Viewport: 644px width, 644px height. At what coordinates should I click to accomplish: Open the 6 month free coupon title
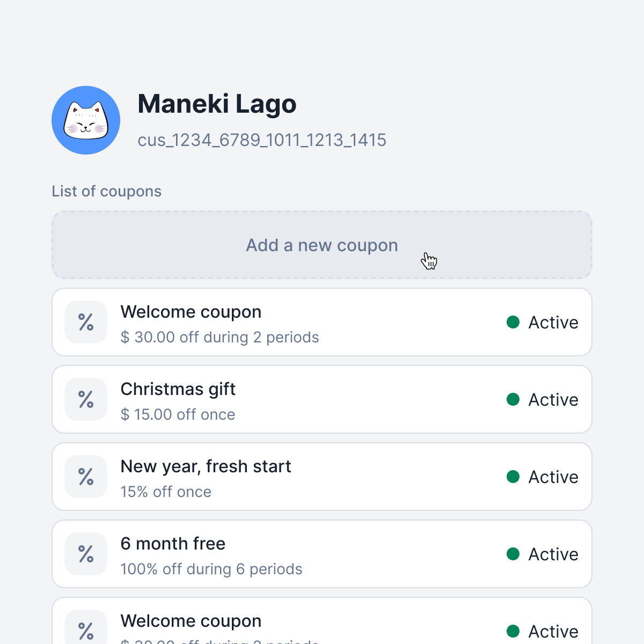click(x=173, y=544)
